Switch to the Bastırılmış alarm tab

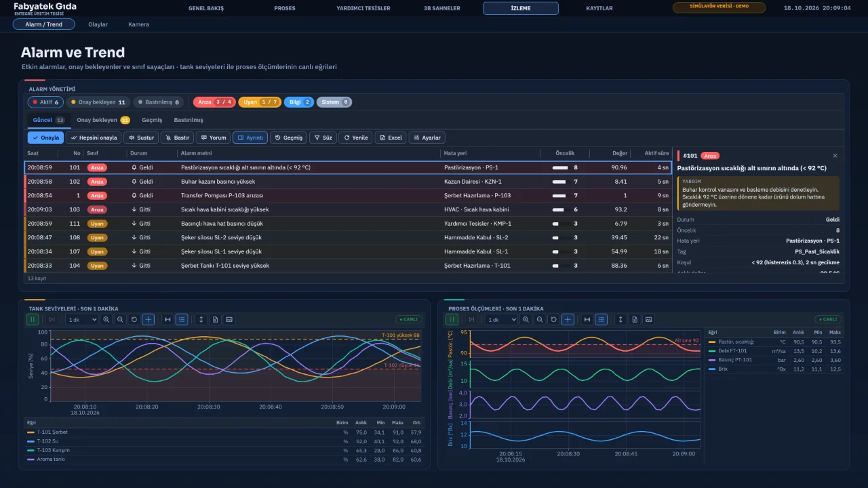coord(189,120)
